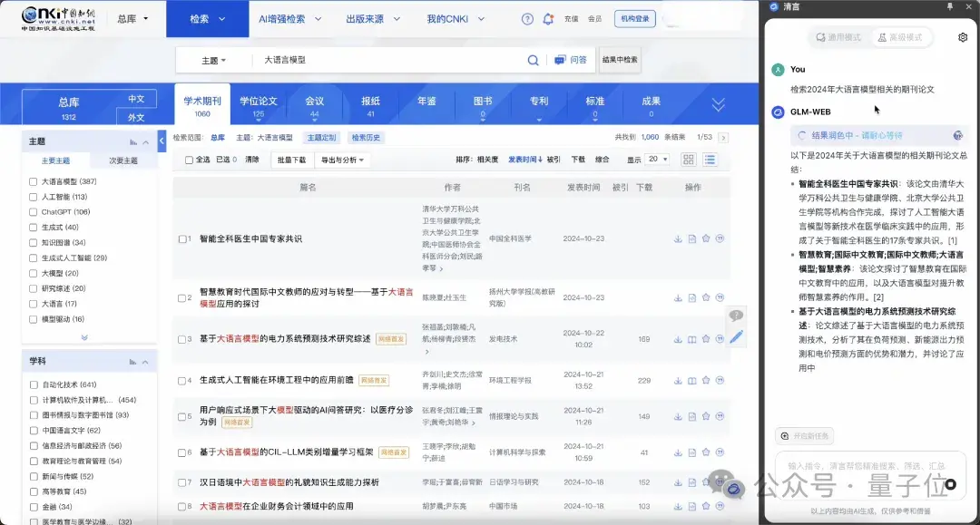This screenshot has height=525, width=980.
Task: Open the notification bell
Action: tap(548, 19)
